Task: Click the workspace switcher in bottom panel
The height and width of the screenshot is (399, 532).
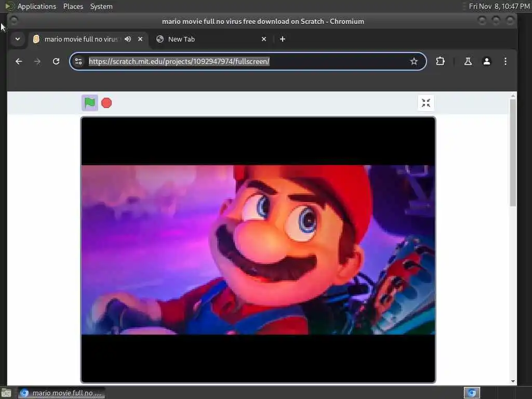Action: pyautogui.click(x=472, y=393)
